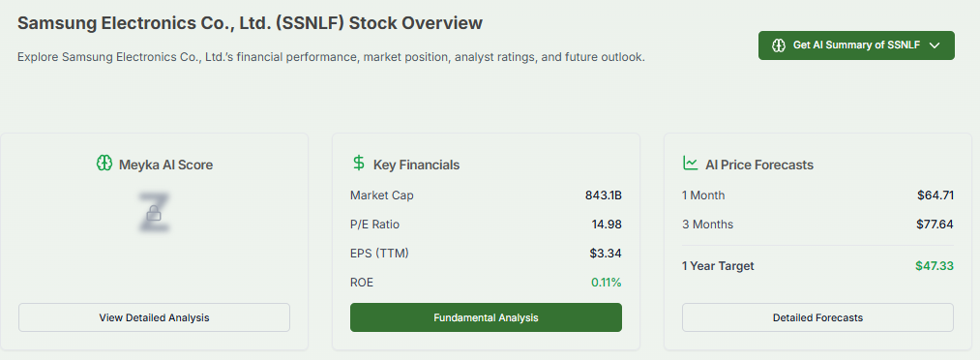Click the AI Price Forecasts title
Screen dimensions: 980x360
[x=759, y=165]
